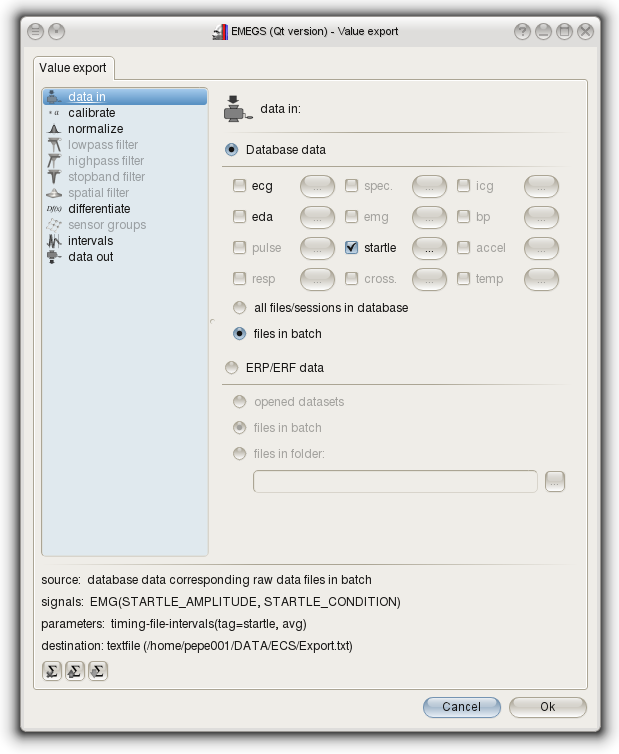Click the rightmost sigma button below destination
Screen dimensions: 619x754
pos(97,671)
